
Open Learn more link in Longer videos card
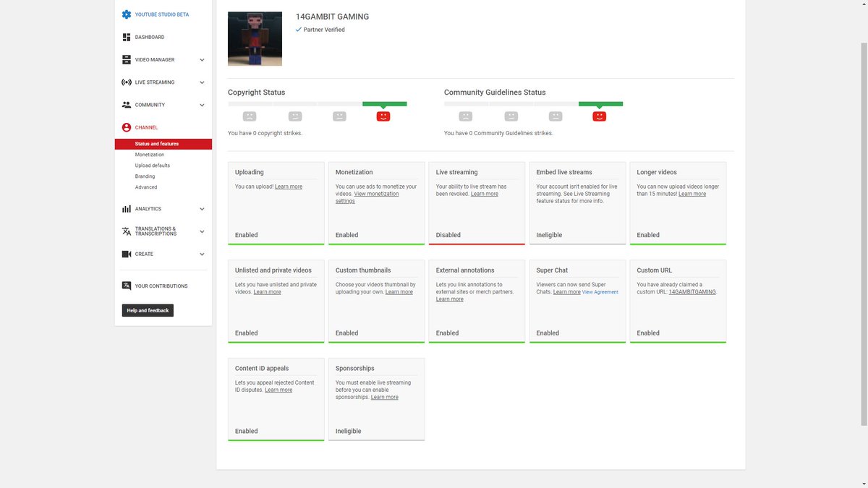pyautogui.click(x=692, y=194)
